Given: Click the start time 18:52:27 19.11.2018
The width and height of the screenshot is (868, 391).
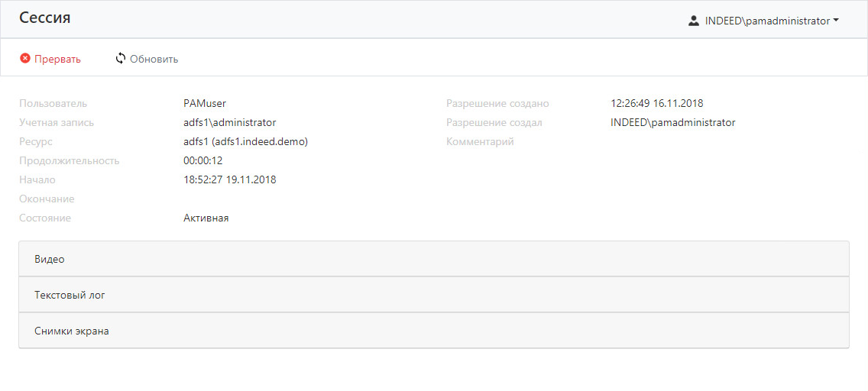Looking at the screenshot, I should (x=229, y=179).
